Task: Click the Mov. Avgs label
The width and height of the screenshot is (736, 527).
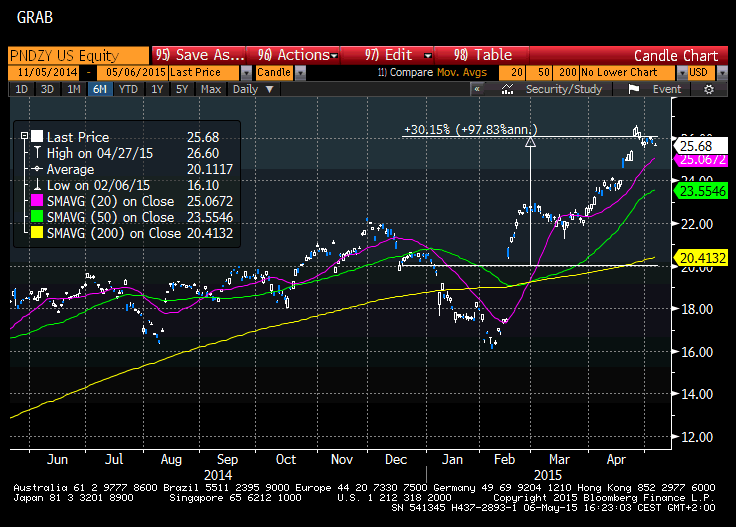Action: (x=462, y=72)
